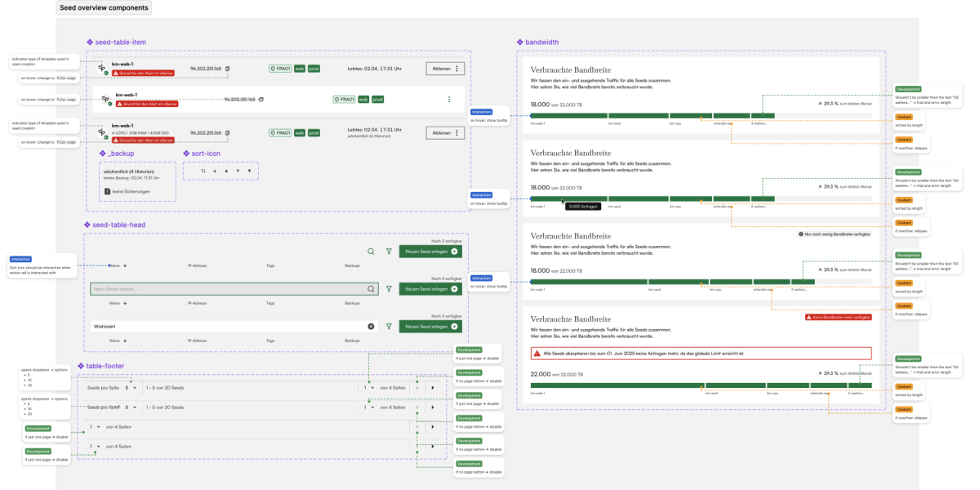
Task: Open the page number dropdown in third footer row
Action: click(x=96, y=425)
